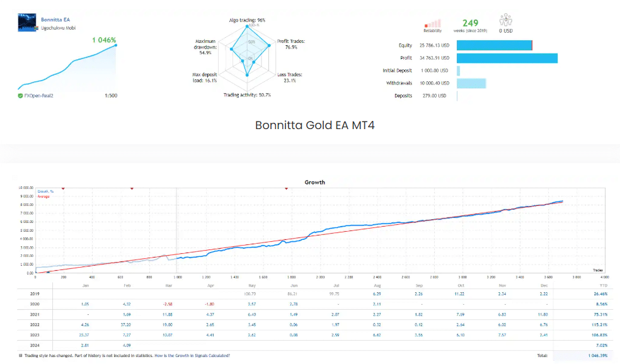
Task: Click the Profit bar in the balance chart
Action: (507, 58)
